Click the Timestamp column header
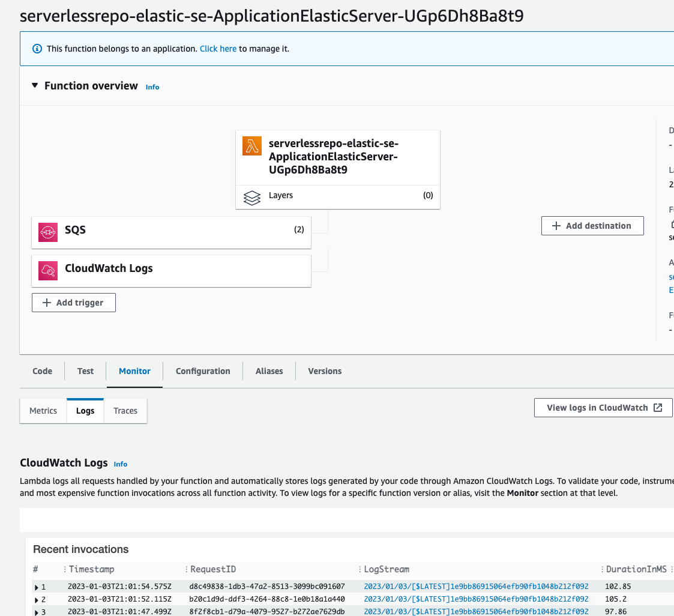The width and height of the screenshot is (674, 616). pyautogui.click(x=91, y=569)
